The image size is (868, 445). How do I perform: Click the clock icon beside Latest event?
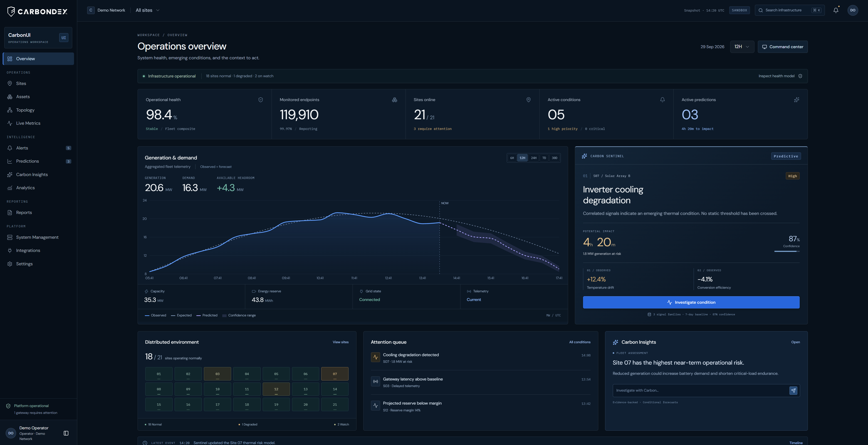tap(145, 443)
